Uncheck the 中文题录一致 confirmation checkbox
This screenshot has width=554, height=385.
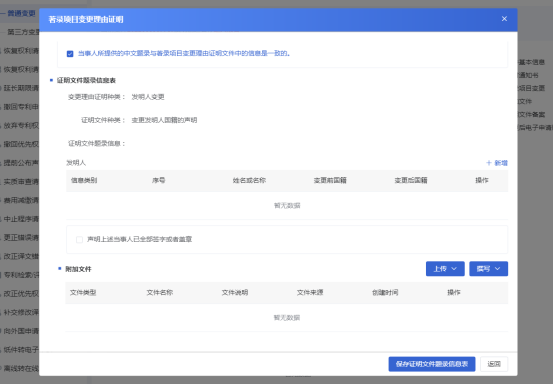tap(70, 54)
